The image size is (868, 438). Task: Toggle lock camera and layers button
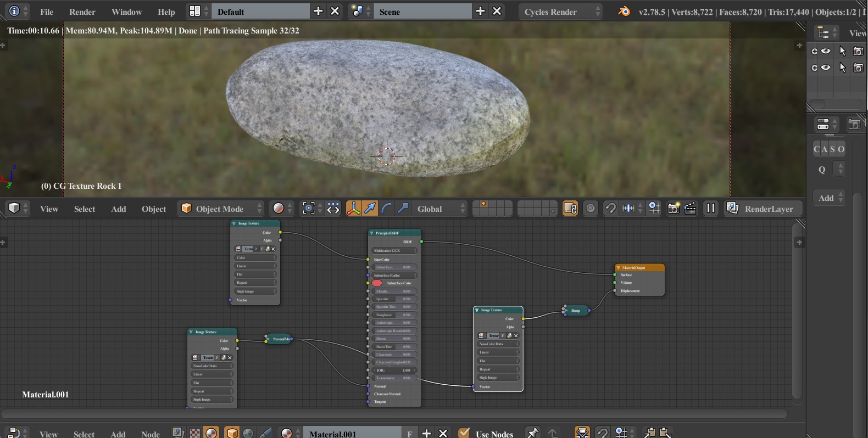pyautogui.click(x=570, y=208)
